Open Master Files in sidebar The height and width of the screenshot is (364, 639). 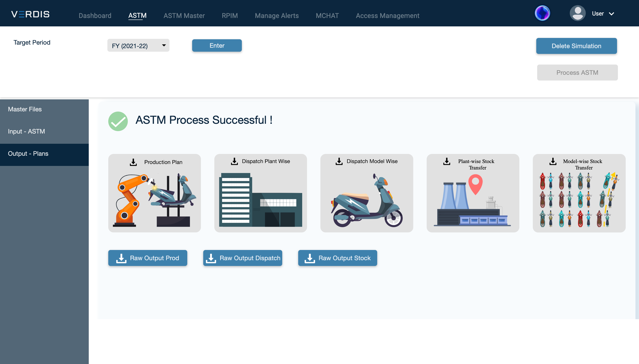(44, 109)
